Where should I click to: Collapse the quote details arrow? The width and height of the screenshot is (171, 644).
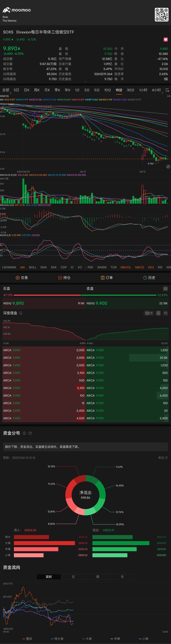85,82
